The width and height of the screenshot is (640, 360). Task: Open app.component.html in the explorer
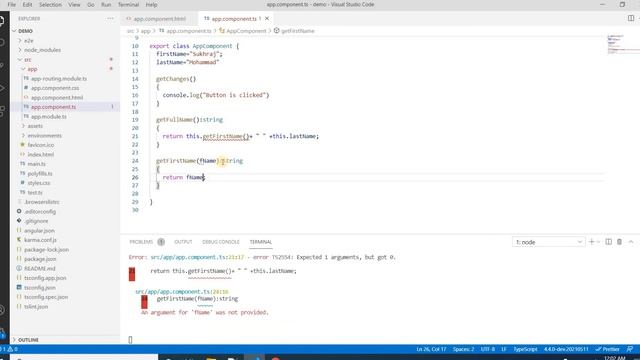pyautogui.click(x=57, y=98)
